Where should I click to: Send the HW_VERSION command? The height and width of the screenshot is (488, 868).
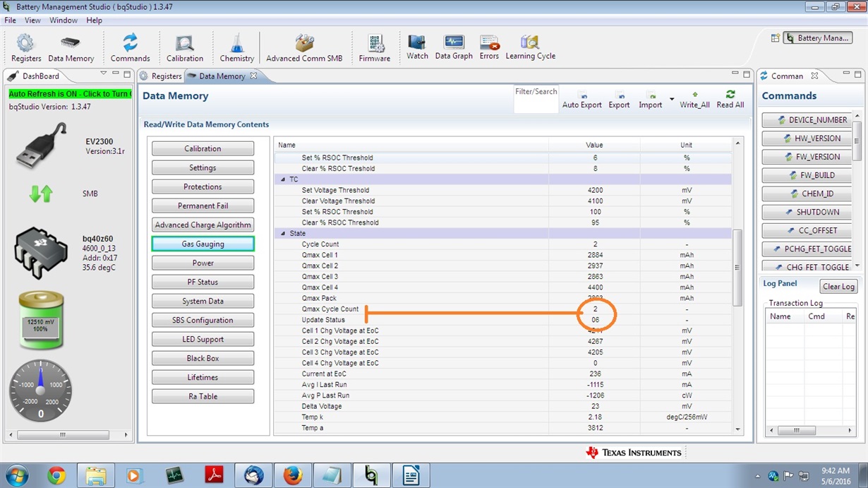point(807,138)
